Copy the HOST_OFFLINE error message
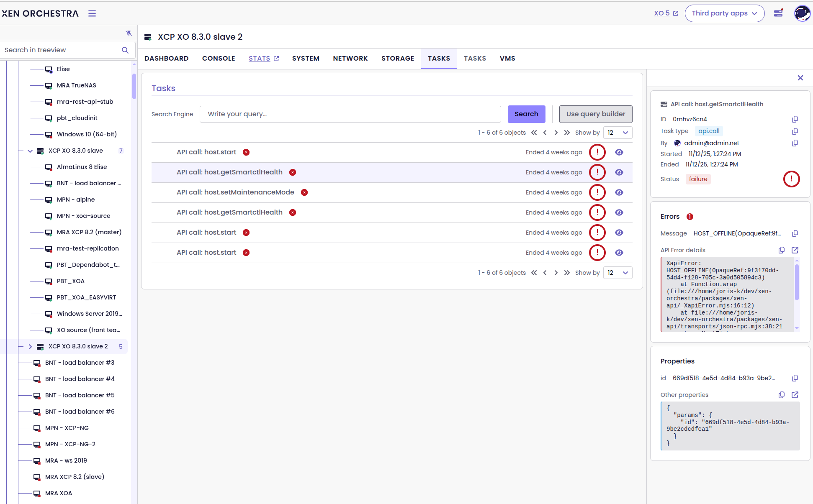The height and width of the screenshot is (504, 813). [x=795, y=233]
